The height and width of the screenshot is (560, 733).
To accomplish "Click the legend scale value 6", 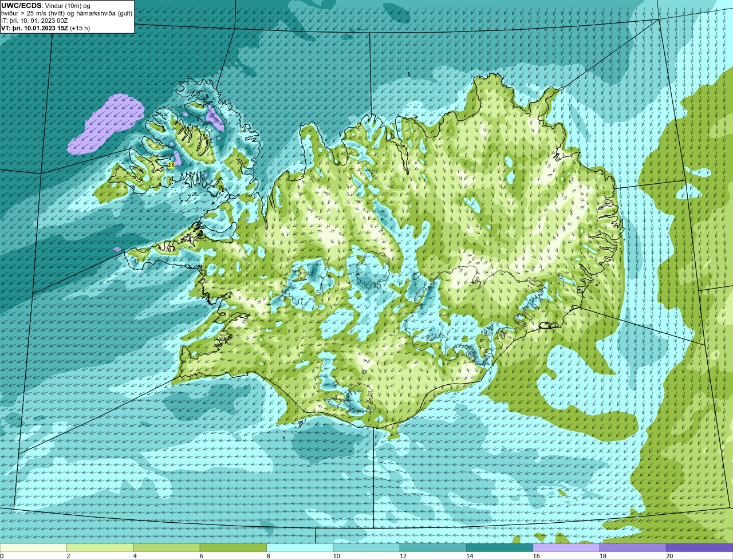I will 202,556.
